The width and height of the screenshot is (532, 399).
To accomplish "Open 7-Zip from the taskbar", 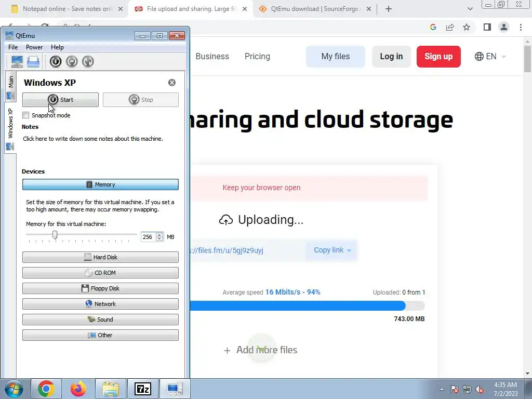I will click(143, 389).
